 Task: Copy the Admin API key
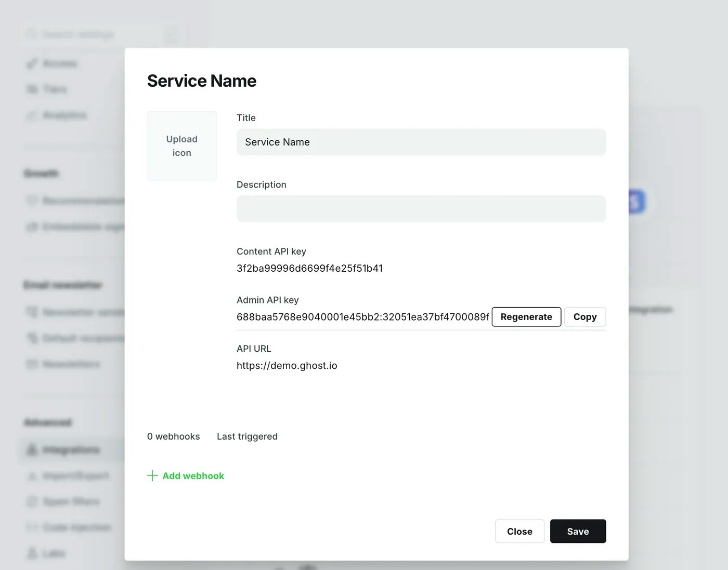(585, 317)
